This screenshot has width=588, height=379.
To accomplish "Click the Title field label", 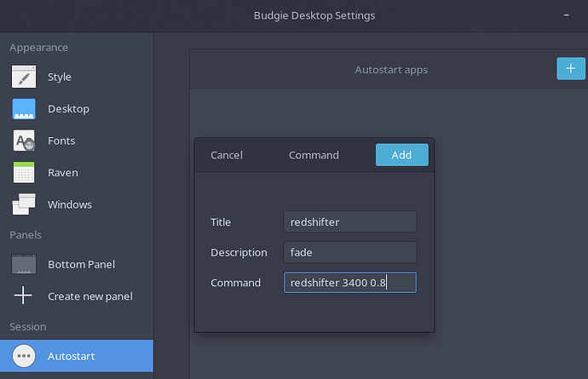I will pyautogui.click(x=221, y=222).
